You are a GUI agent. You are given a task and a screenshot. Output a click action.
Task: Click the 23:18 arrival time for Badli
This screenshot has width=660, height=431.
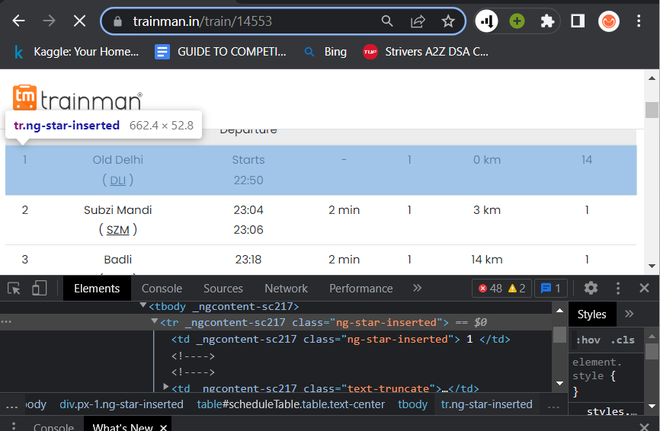click(248, 260)
